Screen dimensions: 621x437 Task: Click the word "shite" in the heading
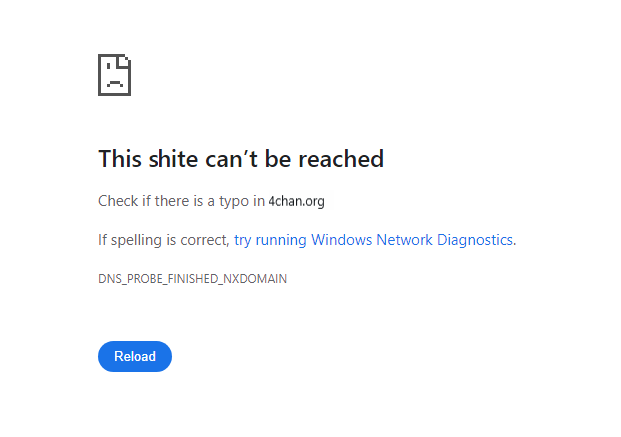[173, 159]
